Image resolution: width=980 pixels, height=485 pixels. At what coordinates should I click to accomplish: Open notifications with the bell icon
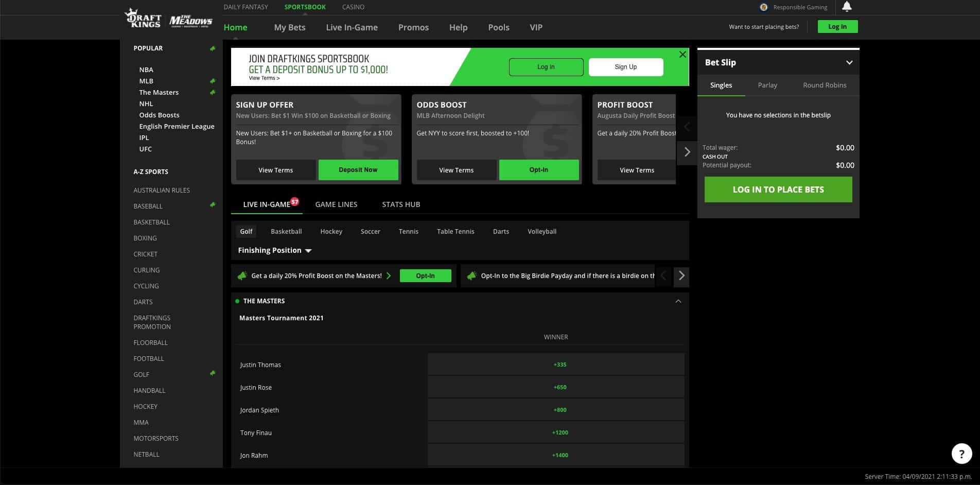(846, 7)
